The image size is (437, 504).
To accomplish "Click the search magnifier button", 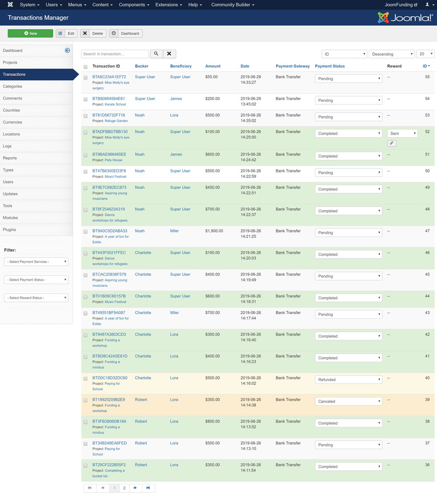I will point(156,54).
